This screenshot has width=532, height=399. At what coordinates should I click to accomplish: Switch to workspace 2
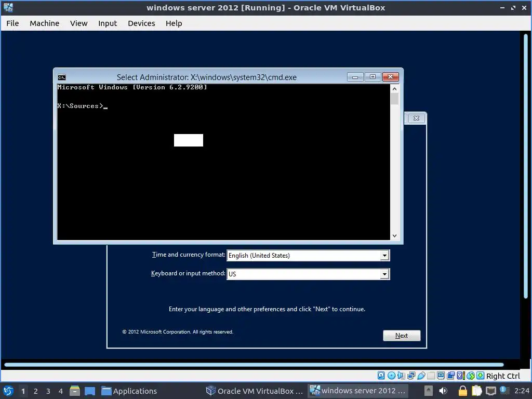pyautogui.click(x=36, y=391)
